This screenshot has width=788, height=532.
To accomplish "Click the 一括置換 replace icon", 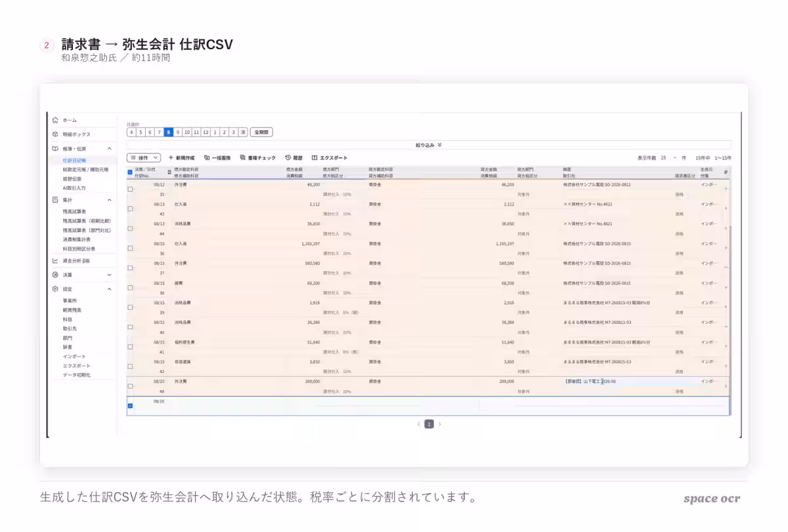I will pyautogui.click(x=207, y=158).
